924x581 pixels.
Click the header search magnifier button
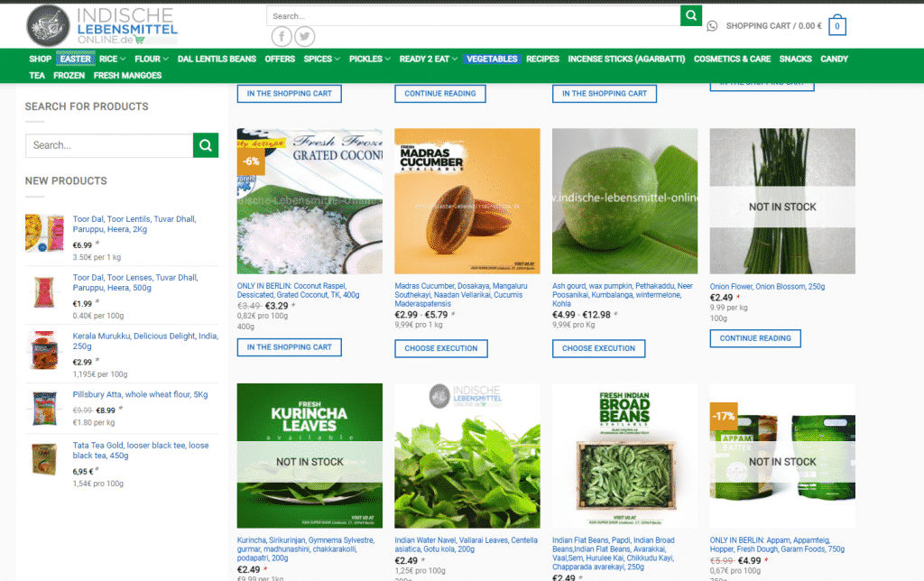pos(690,15)
